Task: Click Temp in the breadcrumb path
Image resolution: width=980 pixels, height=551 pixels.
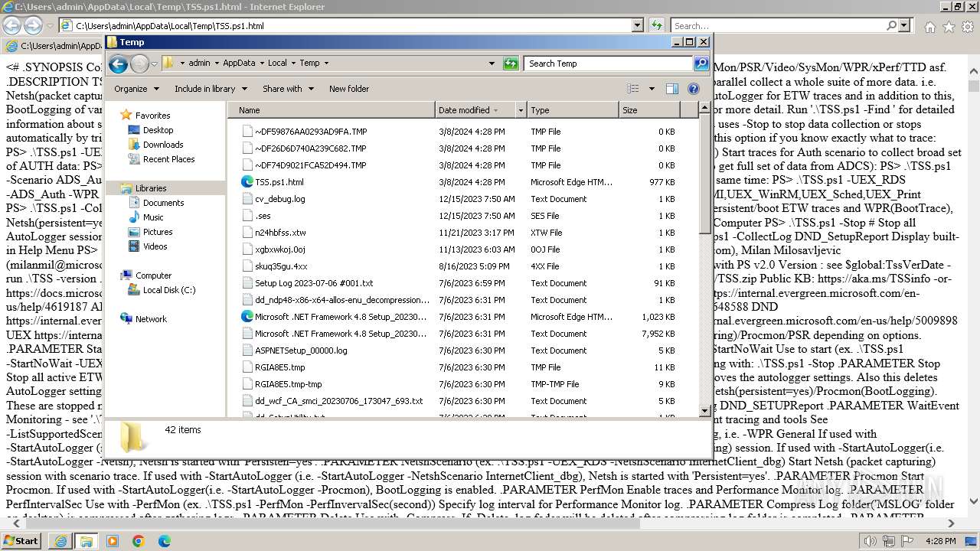Action: point(309,64)
